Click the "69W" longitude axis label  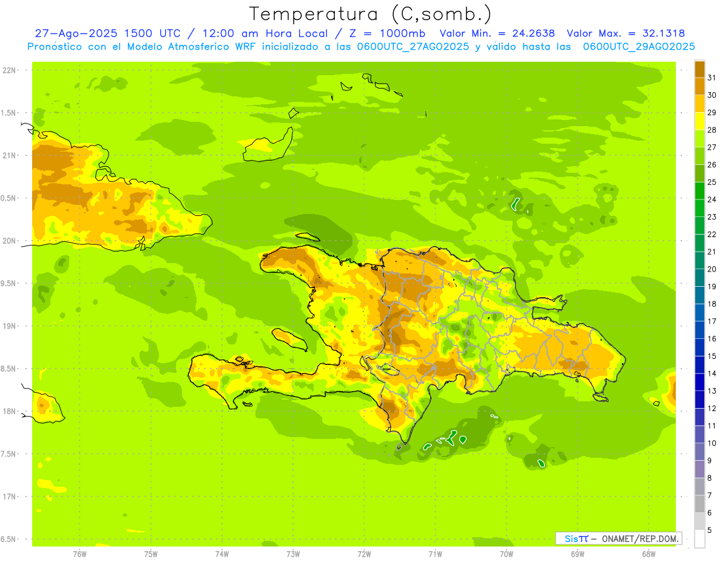(x=578, y=554)
